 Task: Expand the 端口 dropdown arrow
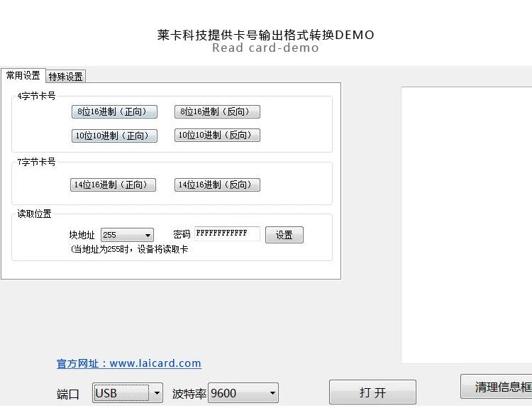pos(157,393)
